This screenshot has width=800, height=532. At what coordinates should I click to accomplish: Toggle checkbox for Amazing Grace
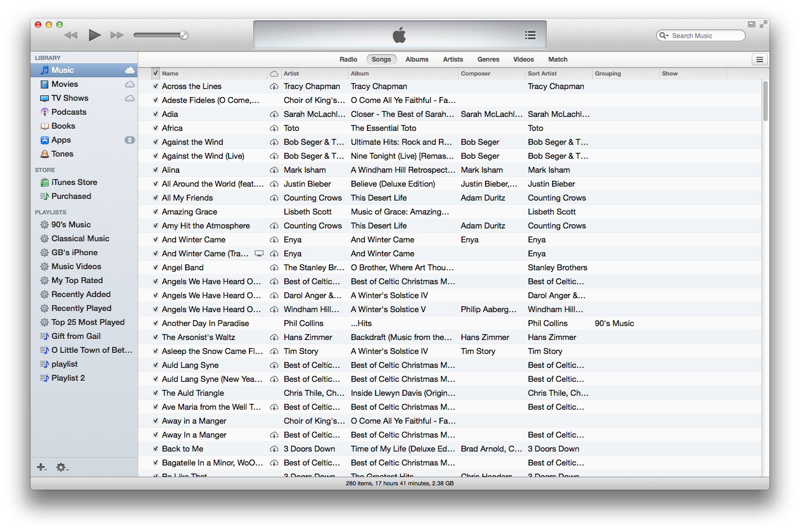pyautogui.click(x=156, y=212)
